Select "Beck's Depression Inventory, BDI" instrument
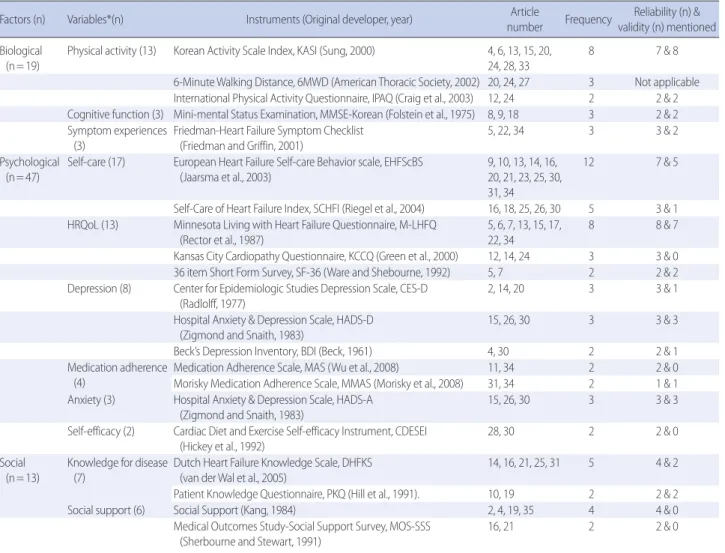Image resolution: width=725 pixels, height=553 pixels. [x=273, y=351]
